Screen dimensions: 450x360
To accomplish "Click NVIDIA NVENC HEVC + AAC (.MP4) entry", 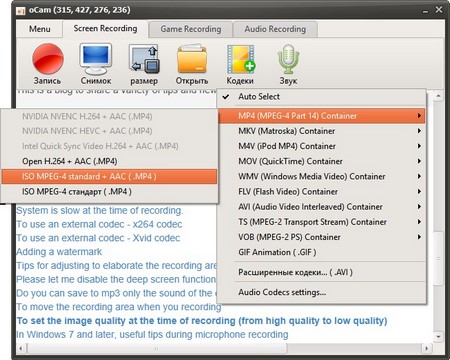I will click(x=109, y=131).
